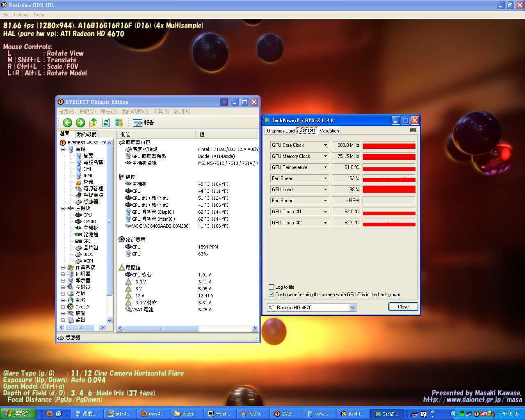The width and height of the screenshot is (525, 420).
Task: Select the Sensors tab in GPU-Z
Action: (307, 130)
